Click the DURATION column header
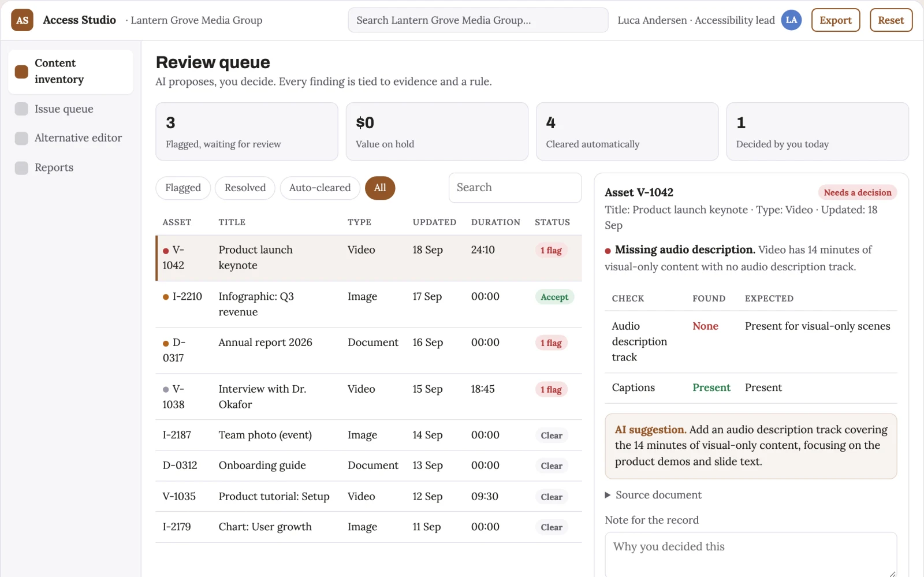Viewport: 924px width, 577px height. tap(495, 222)
